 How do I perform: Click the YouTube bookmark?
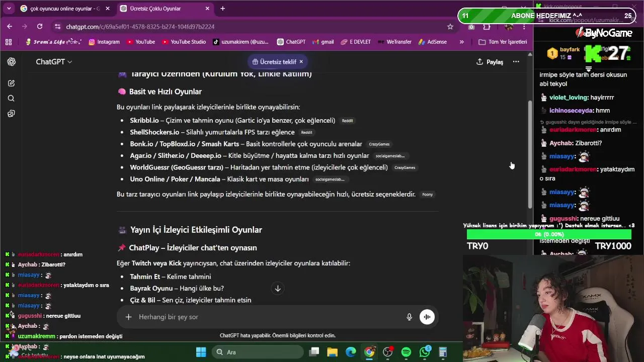(x=141, y=42)
